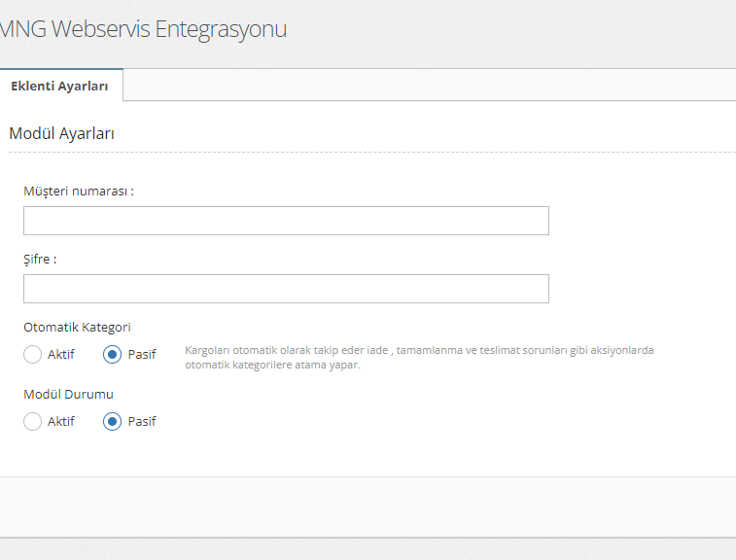Select Aktif radio button for Otomatik Kategori
Viewport: 736px width, 560px height.
click(33, 355)
